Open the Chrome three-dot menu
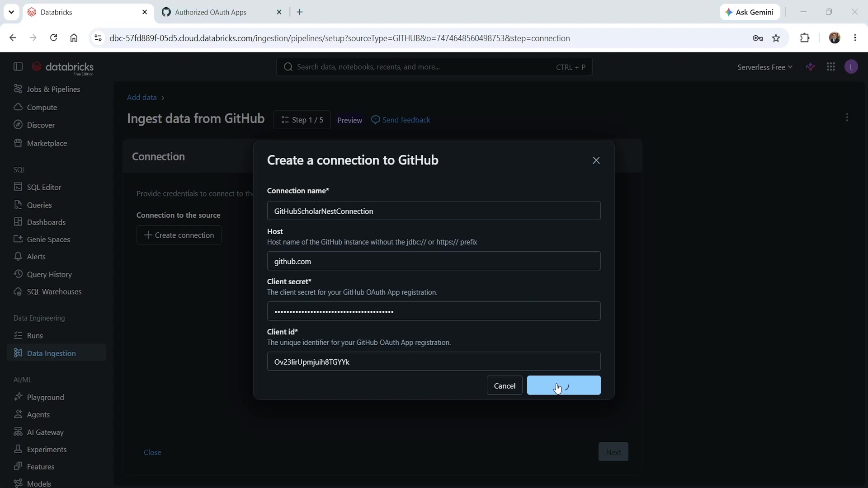 click(x=855, y=38)
